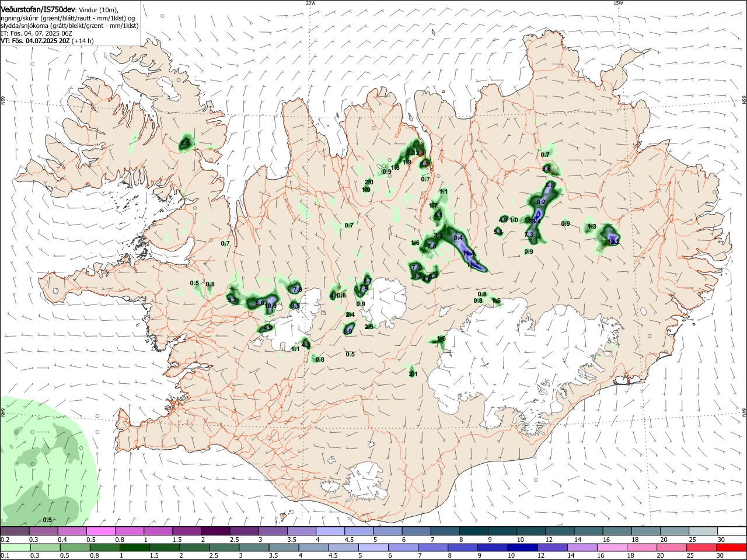Pick the dark navy 10–12 swatch, lower legend

click(x=521, y=548)
